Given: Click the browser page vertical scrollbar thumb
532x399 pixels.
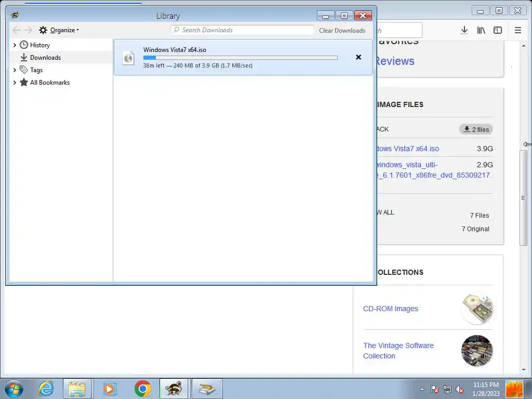Looking at the screenshot, I should 524,197.
